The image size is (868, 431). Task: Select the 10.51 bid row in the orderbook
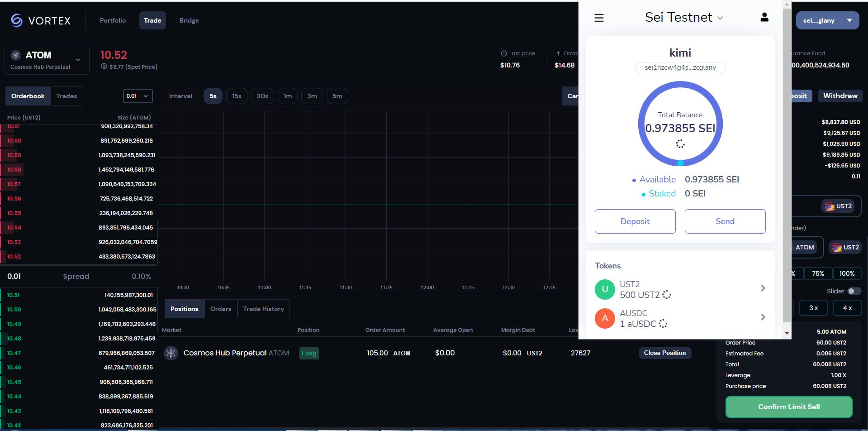coord(79,295)
